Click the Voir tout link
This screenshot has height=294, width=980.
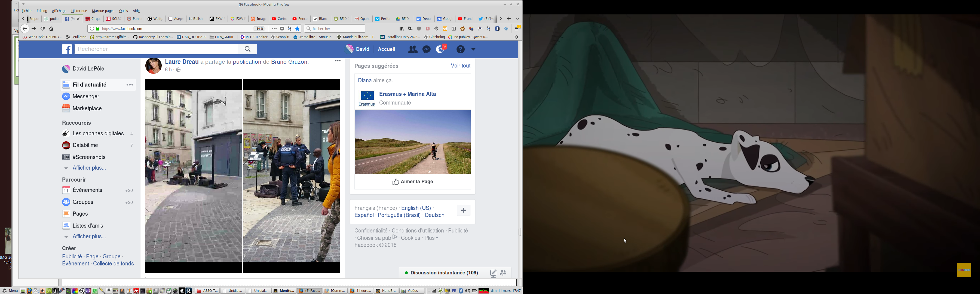click(x=461, y=66)
